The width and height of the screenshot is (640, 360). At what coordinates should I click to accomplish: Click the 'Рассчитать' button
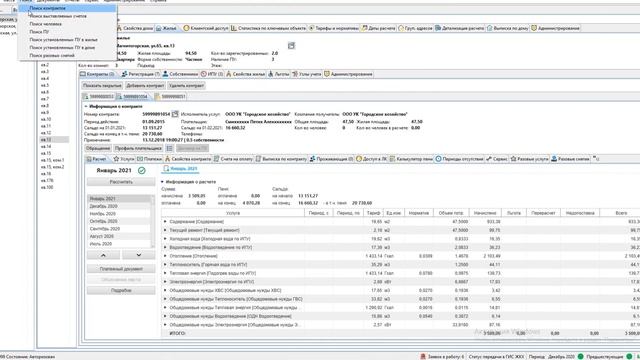point(121,182)
